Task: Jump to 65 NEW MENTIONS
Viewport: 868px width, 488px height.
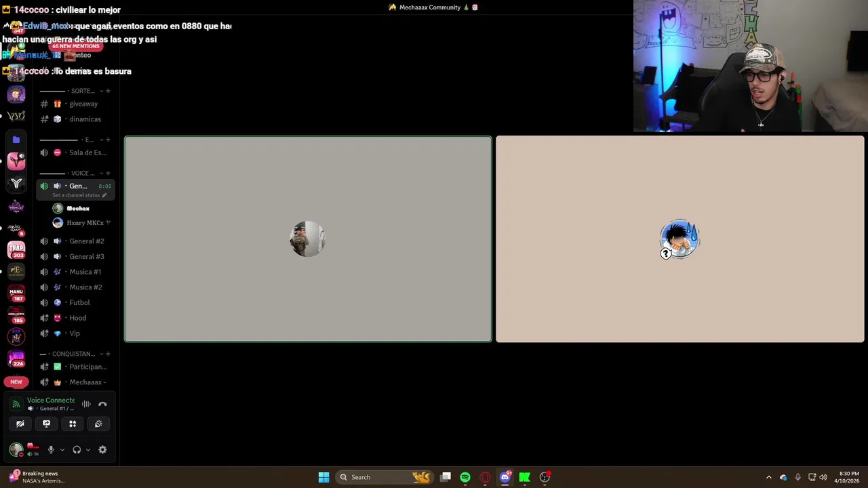Action: point(76,46)
